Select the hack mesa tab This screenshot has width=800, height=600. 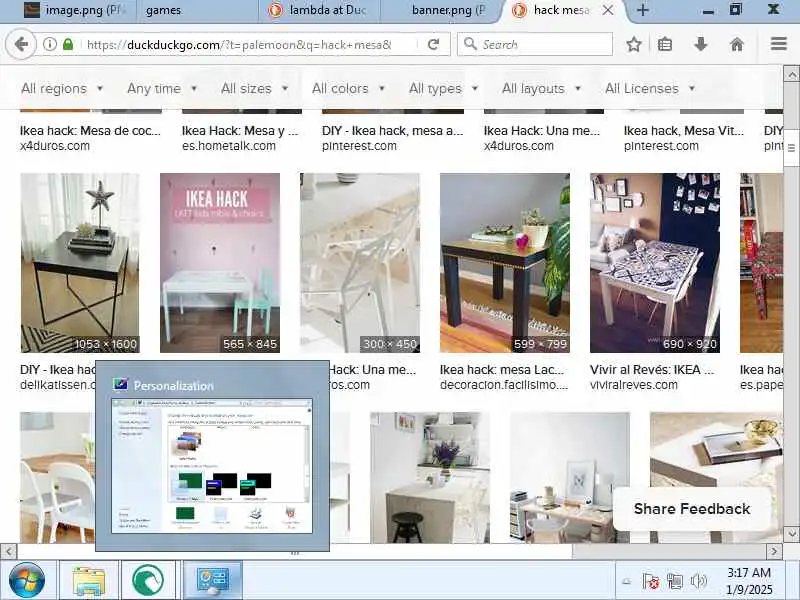(560, 10)
